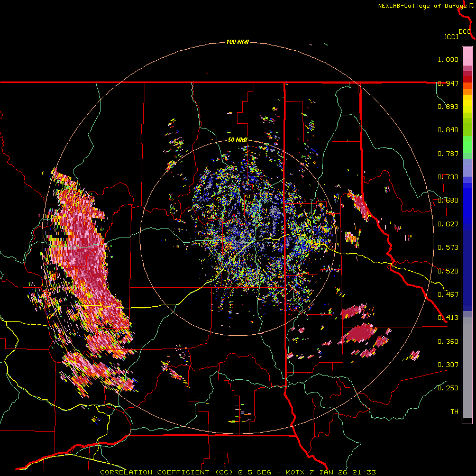Click the 0.467 scale value
This screenshot has height=476, width=476.
448,295
